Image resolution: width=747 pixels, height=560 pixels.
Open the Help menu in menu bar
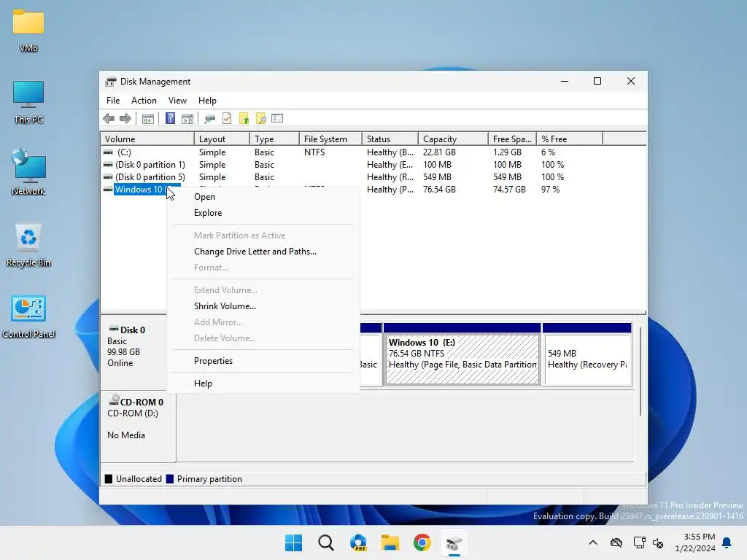207,101
